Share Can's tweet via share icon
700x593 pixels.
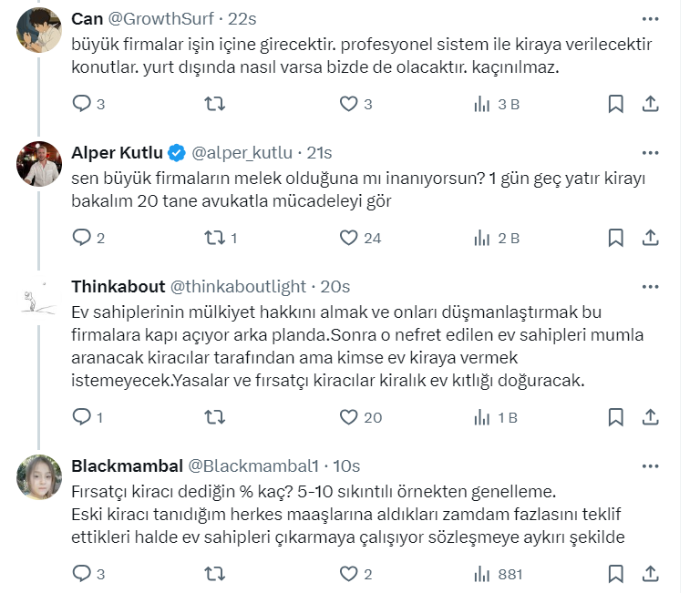tap(650, 104)
